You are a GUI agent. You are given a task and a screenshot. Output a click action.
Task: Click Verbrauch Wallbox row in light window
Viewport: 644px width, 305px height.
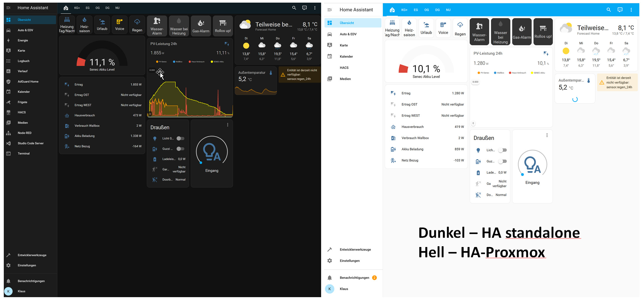(426, 138)
